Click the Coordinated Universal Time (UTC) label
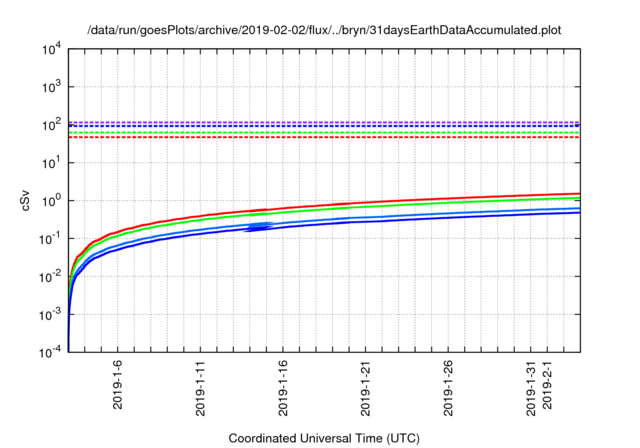The width and height of the screenshot is (640, 448). [324, 439]
